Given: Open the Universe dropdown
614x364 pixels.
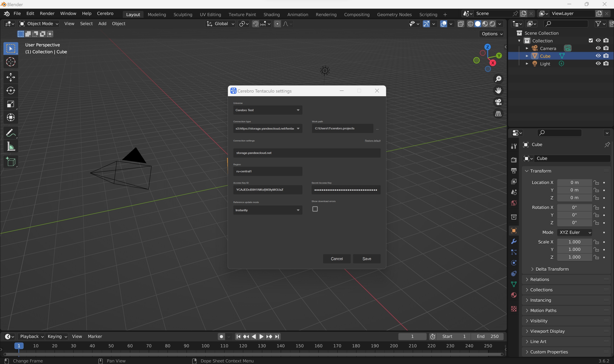Looking at the screenshot, I should [x=268, y=110].
